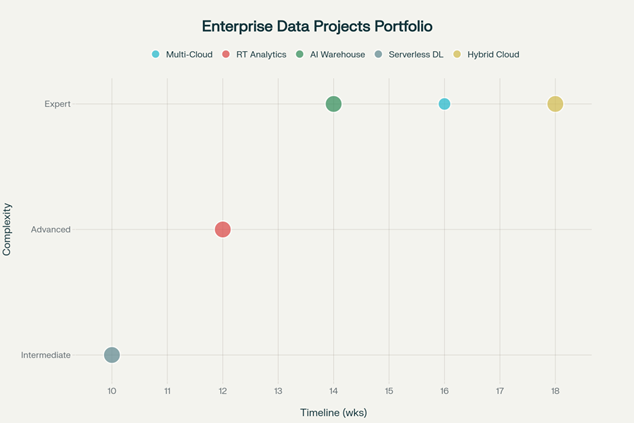Click the red RT Analytics legend swatch

(x=227, y=54)
